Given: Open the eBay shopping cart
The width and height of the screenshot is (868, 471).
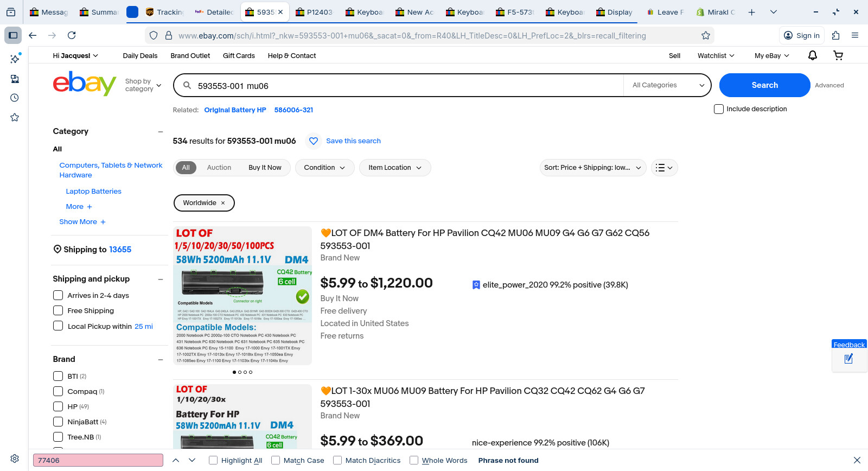Looking at the screenshot, I should point(838,55).
